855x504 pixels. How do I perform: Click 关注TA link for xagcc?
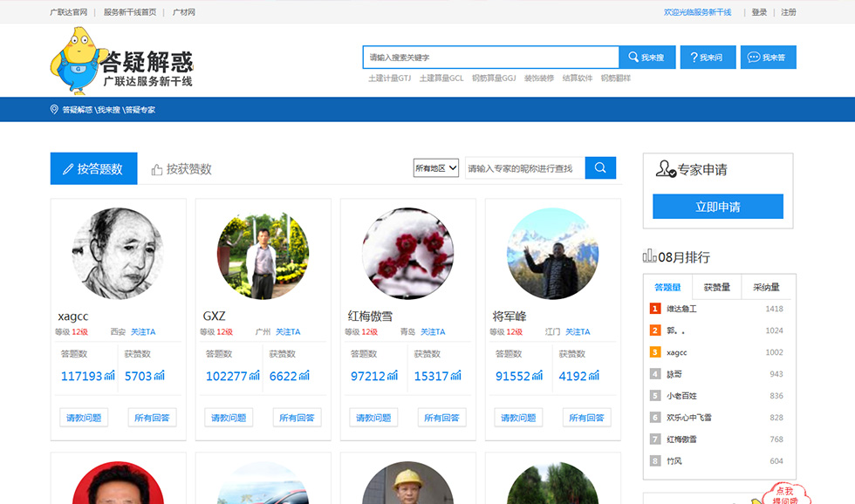[x=143, y=332]
